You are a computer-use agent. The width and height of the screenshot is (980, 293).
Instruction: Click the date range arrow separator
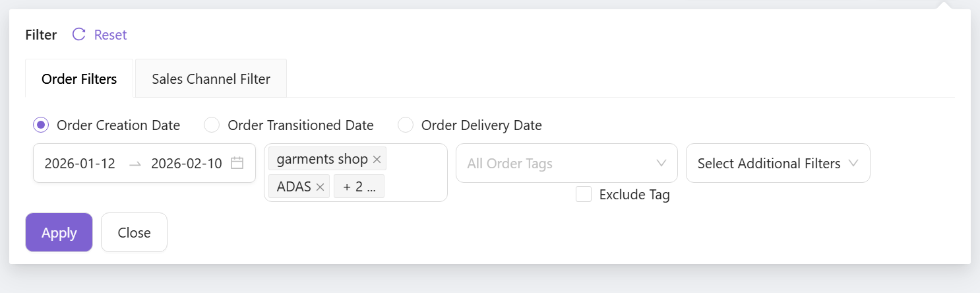pyautogui.click(x=135, y=164)
